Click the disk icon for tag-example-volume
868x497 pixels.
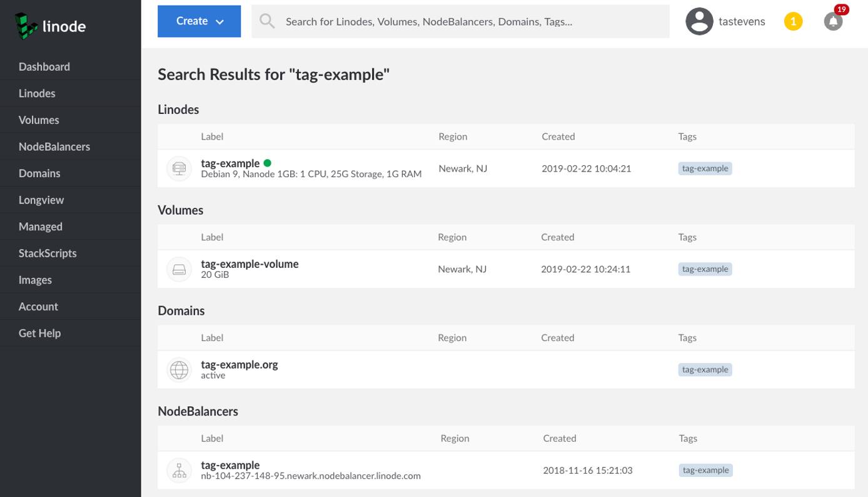point(179,269)
